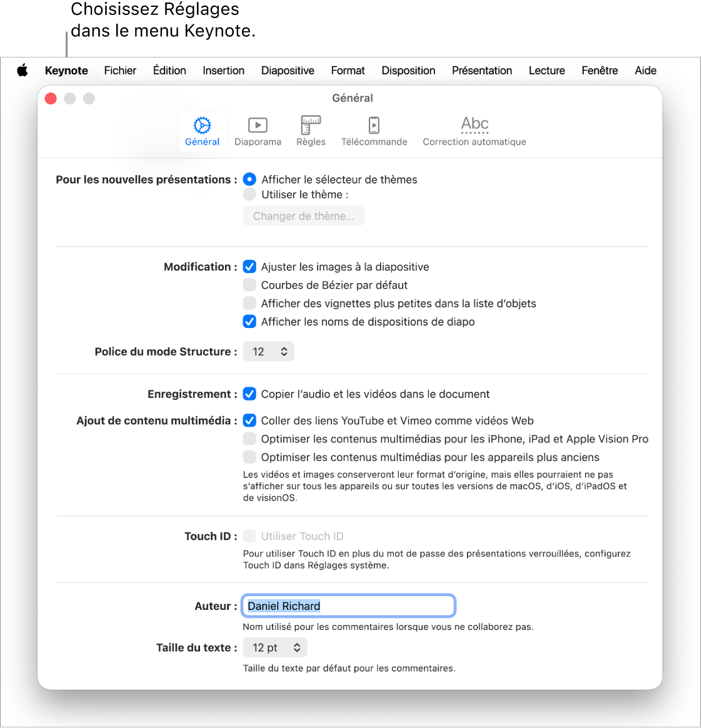Open the Keynote menu
Screen dimensions: 702x728
[66, 71]
